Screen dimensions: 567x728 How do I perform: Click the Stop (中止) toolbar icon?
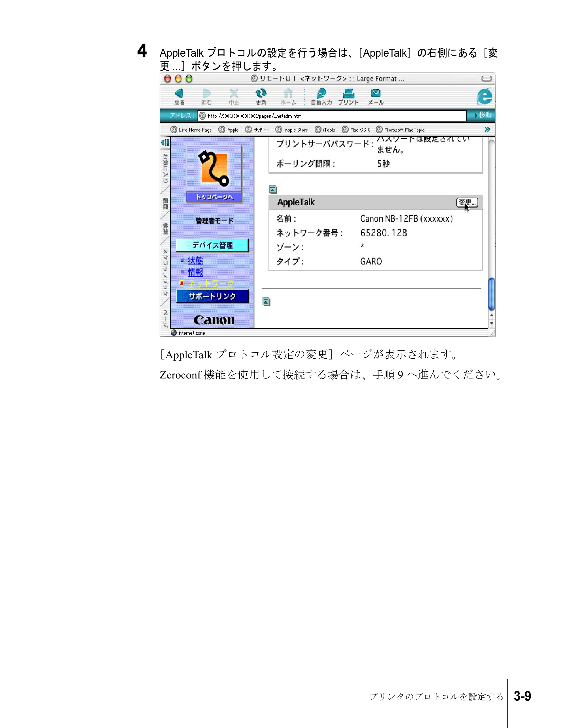(x=234, y=93)
